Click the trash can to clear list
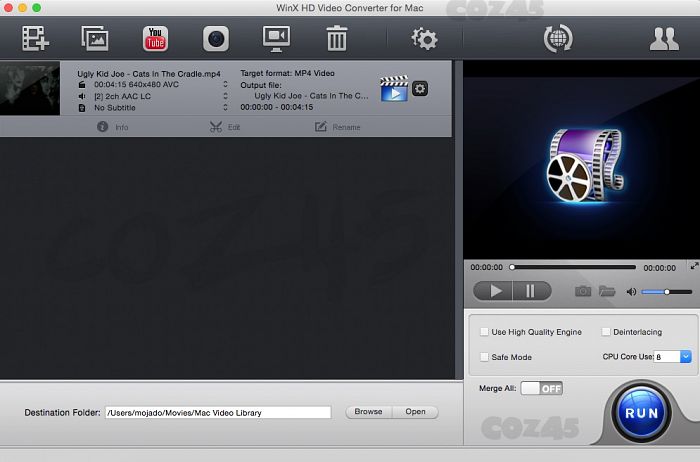The height and width of the screenshot is (462, 700). click(x=337, y=38)
